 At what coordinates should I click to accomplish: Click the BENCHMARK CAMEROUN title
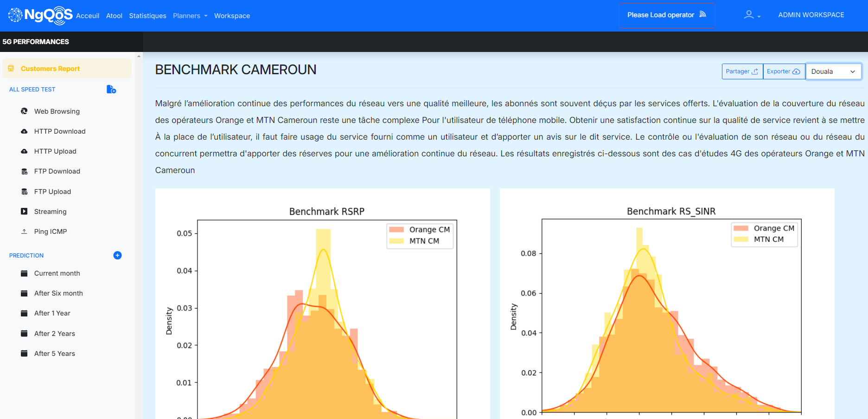[236, 70]
